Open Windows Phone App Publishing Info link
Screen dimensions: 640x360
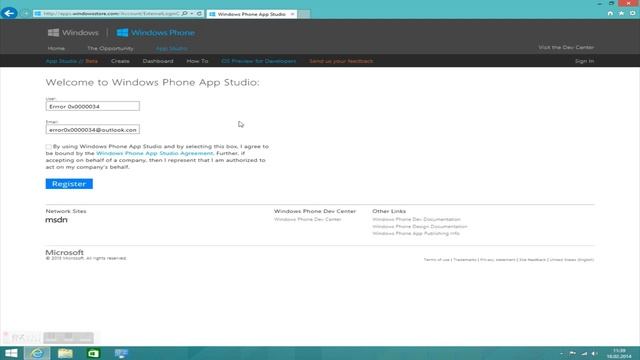pyautogui.click(x=416, y=233)
